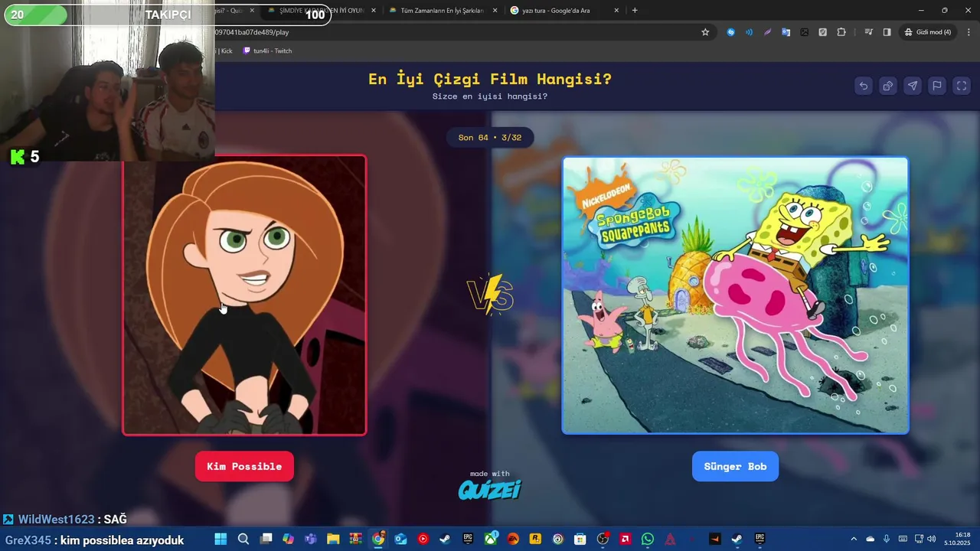Open the Gizli mod (4) incognito indicator
This screenshot has width=980, height=551.
[927, 32]
